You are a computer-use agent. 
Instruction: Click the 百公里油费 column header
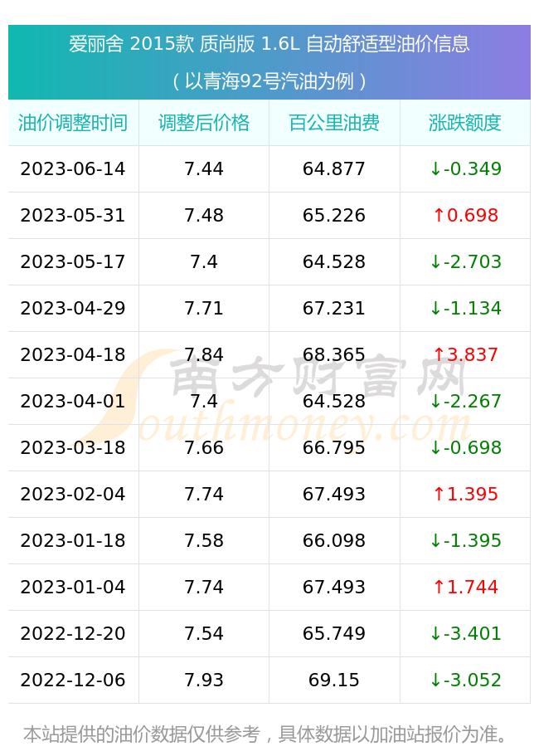click(334, 123)
